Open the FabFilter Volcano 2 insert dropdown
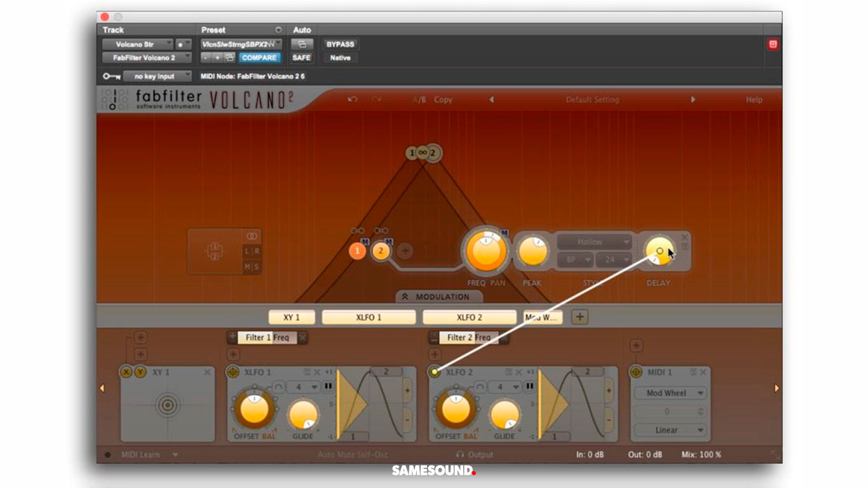868x488 pixels. (147, 58)
